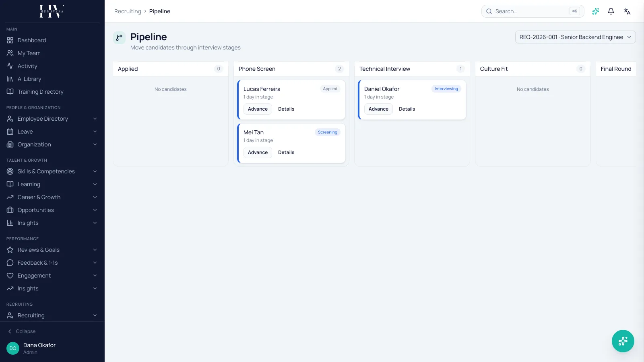This screenshot has height=362, width=644.
Task: Click the Humavera logo
Action: coord(52,11)
